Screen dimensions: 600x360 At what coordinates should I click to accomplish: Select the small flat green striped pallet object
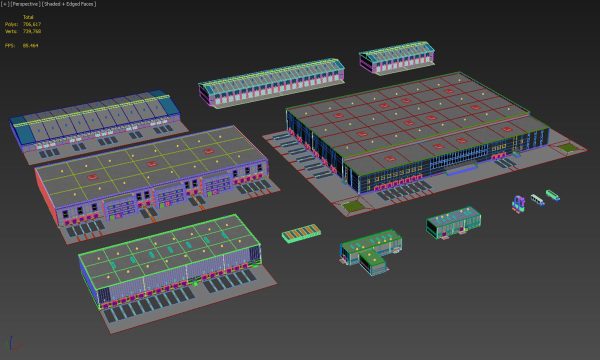[301, 233]
